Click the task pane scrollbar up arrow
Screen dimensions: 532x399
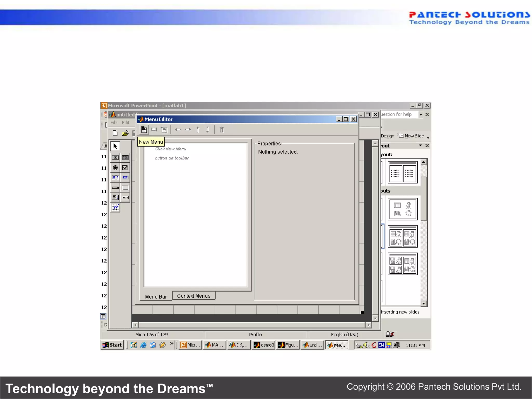pos(424,162)
